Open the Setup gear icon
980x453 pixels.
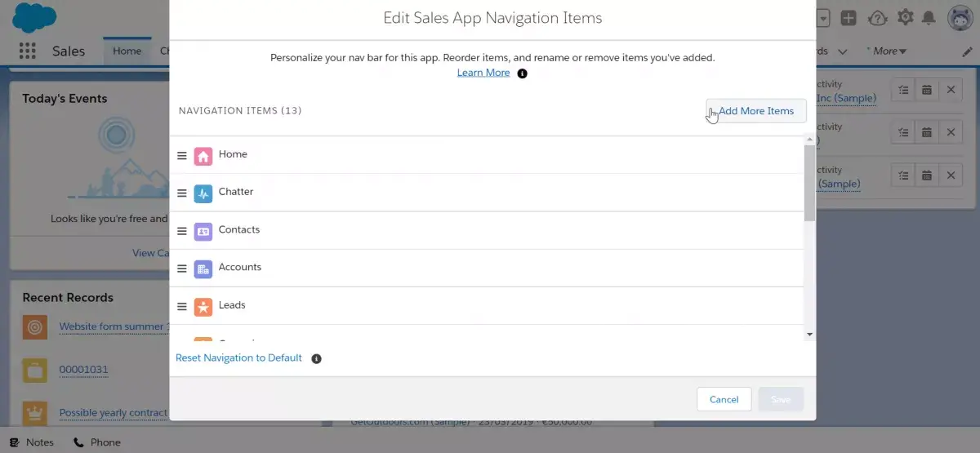click(x=905, y=17)
